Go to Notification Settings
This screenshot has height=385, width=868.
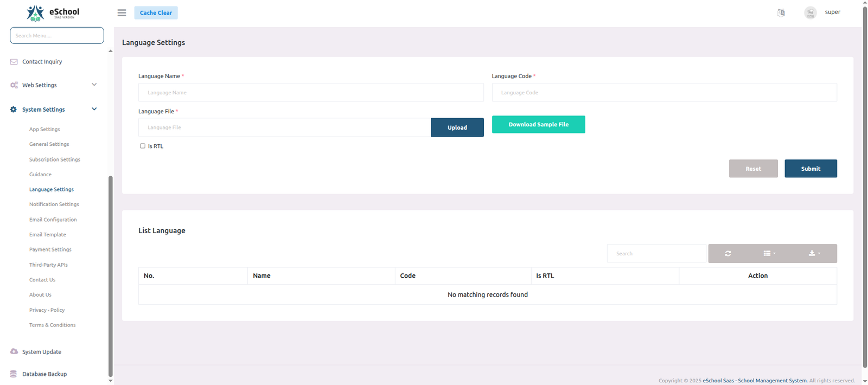(x=54, y=204)
